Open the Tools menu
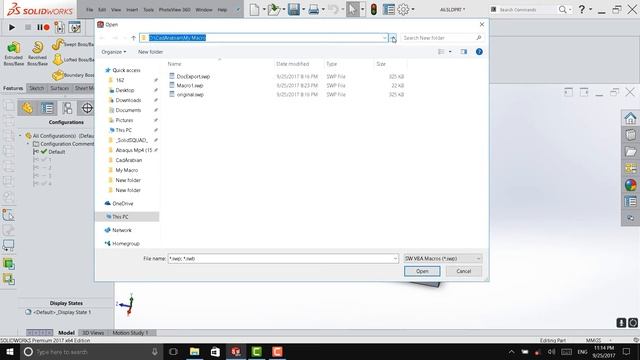This screenshot has height=360, width=640. pos(149,9)
